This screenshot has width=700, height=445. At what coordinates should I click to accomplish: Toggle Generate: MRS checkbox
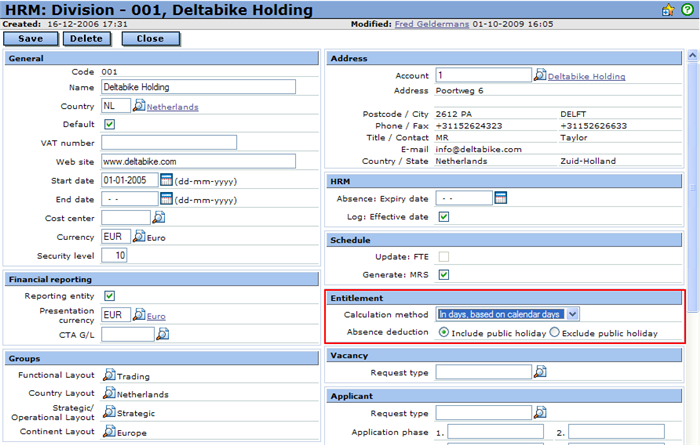pos(444,274)
